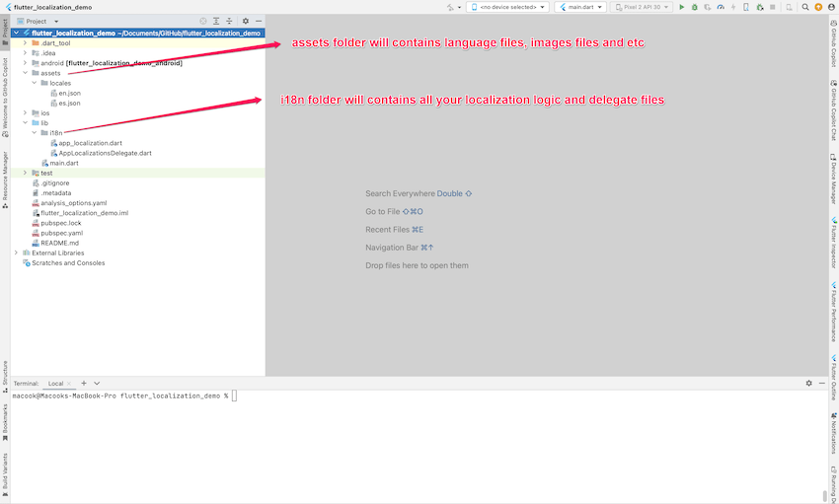Add a new terminal session
The width and height of the screenshot is (839, 504).
click(84, 384)
